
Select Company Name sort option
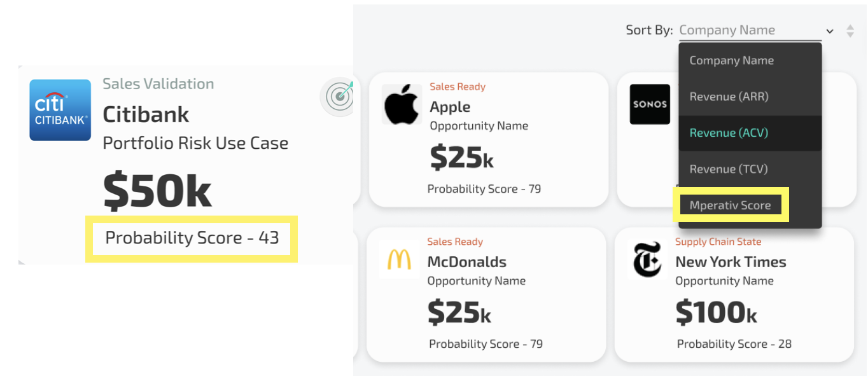coord(731,60)
